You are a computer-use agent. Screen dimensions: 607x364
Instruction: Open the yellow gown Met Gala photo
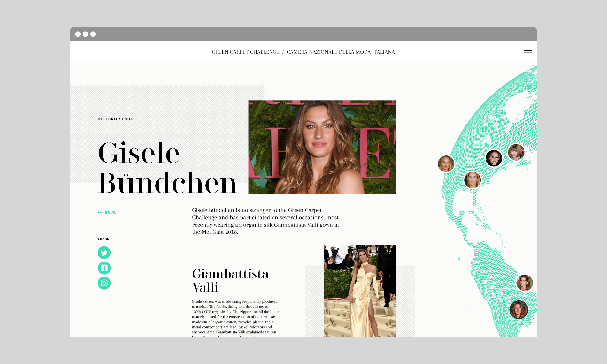coord(360,291)
